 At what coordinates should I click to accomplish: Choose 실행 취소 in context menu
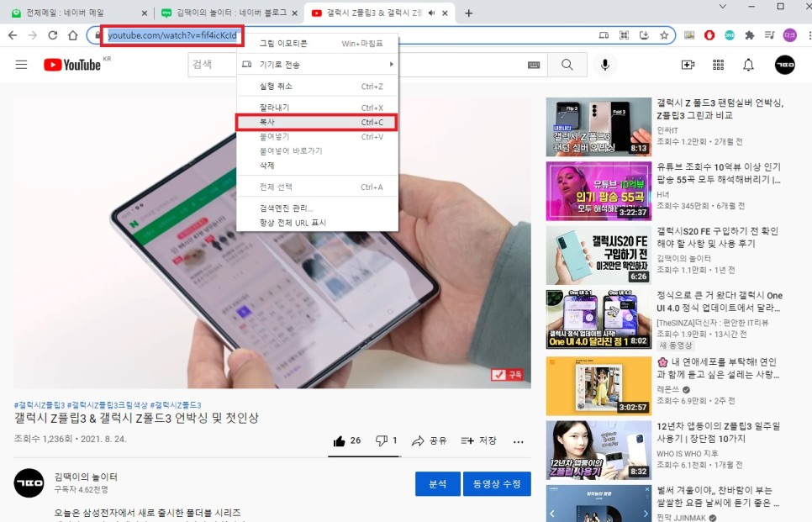(x=318, y=86)
